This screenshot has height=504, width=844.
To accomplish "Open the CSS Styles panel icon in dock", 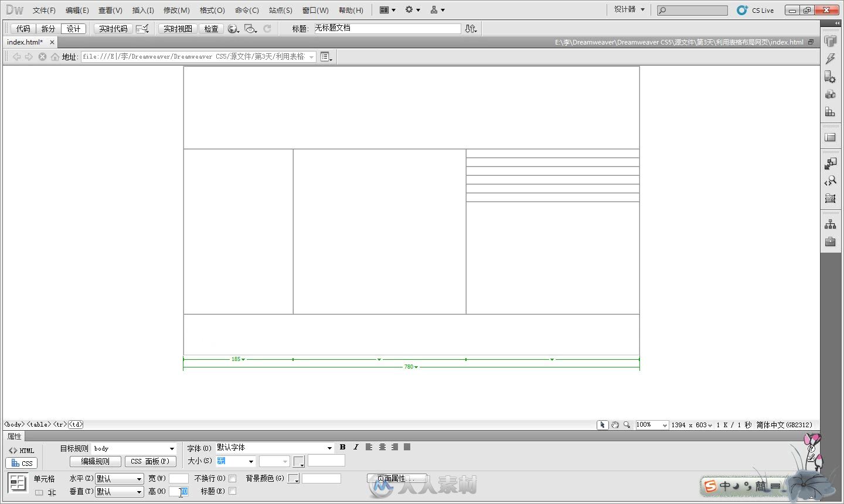I will (x=830, y=112).
